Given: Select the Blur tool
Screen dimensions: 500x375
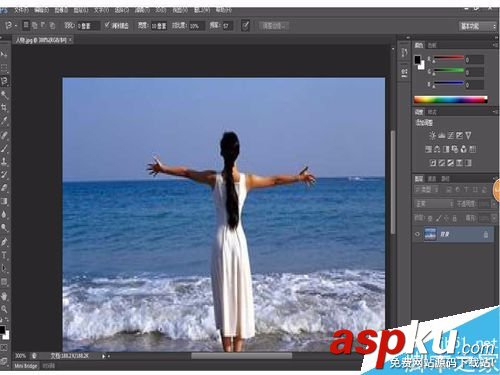Looking at the screenshot, I should (4, 215).
